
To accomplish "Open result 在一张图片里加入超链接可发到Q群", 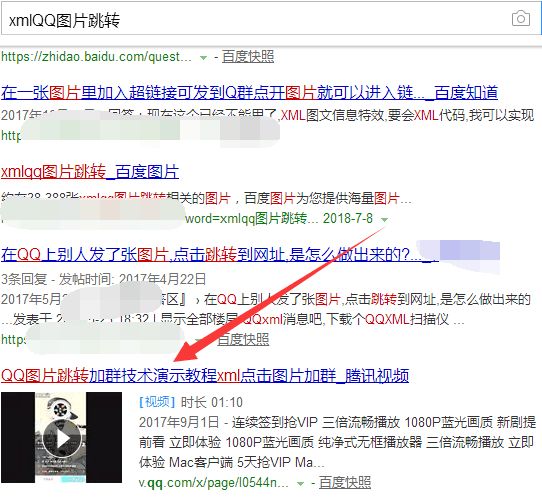I will pos(249,93).
